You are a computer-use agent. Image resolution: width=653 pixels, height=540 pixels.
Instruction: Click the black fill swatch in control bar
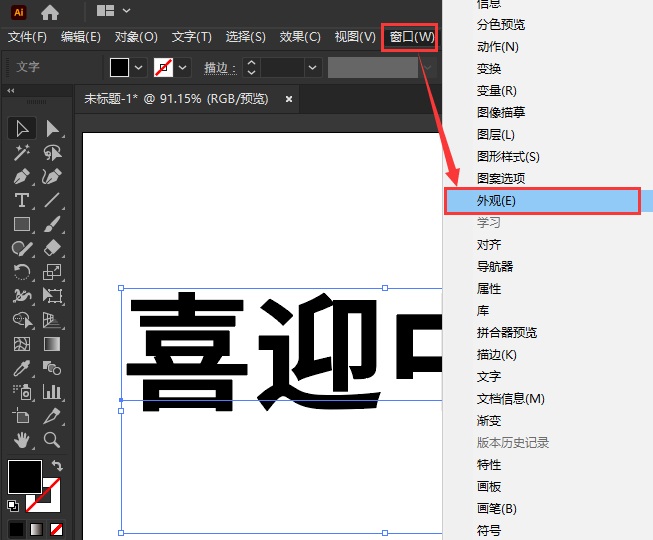(119, 67)
